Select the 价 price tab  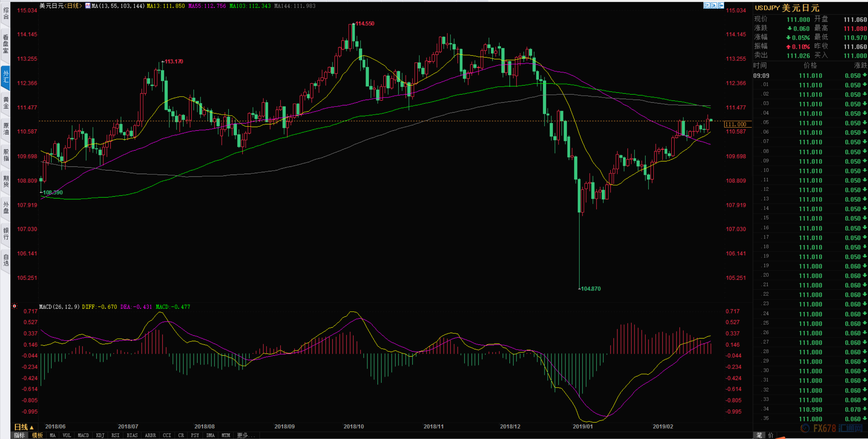[771, 435]
